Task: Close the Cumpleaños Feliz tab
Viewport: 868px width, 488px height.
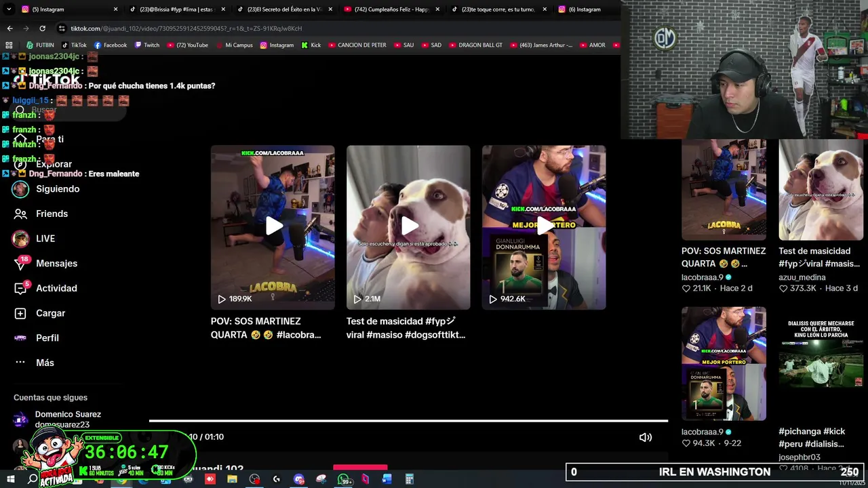Action: [437, 9]
